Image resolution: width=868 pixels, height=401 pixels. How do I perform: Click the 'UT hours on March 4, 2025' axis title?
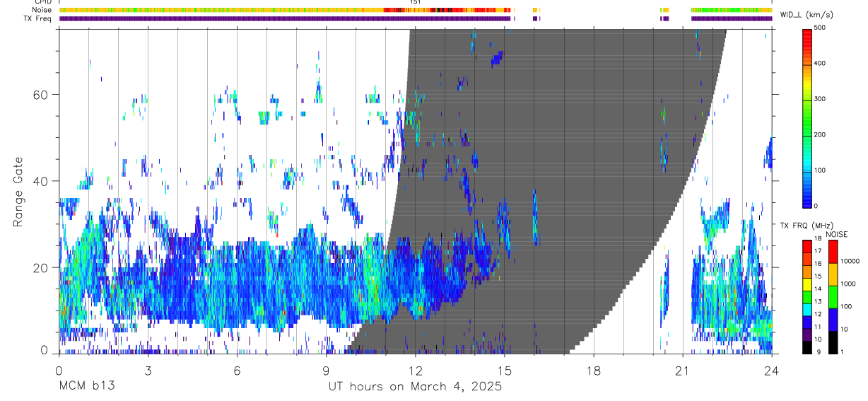[415, 386]
